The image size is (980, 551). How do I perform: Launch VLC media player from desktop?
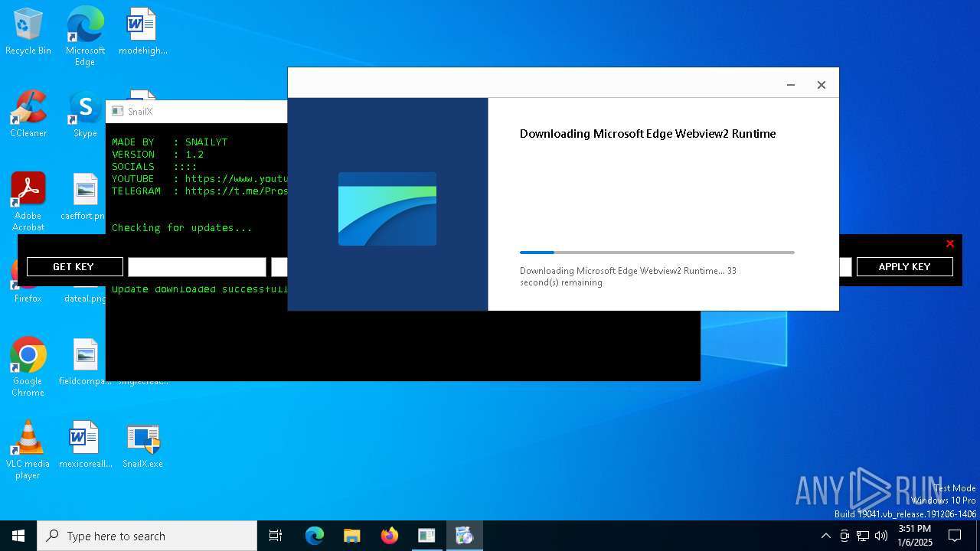click(28, 449)
